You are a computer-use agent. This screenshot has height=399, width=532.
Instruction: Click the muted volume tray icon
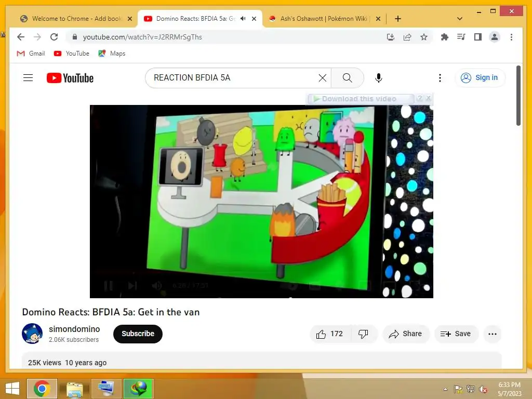pyautogui.click(x=483, y=389)
